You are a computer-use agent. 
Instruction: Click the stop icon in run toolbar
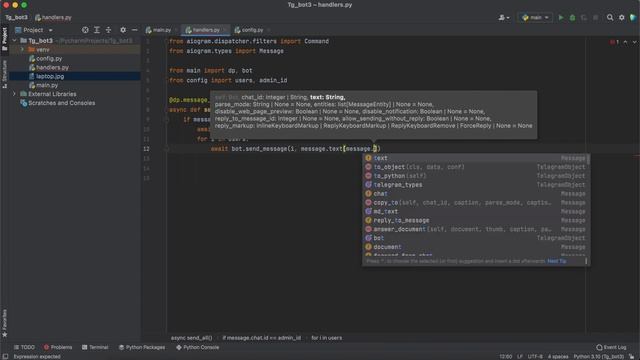click(596, 18)
